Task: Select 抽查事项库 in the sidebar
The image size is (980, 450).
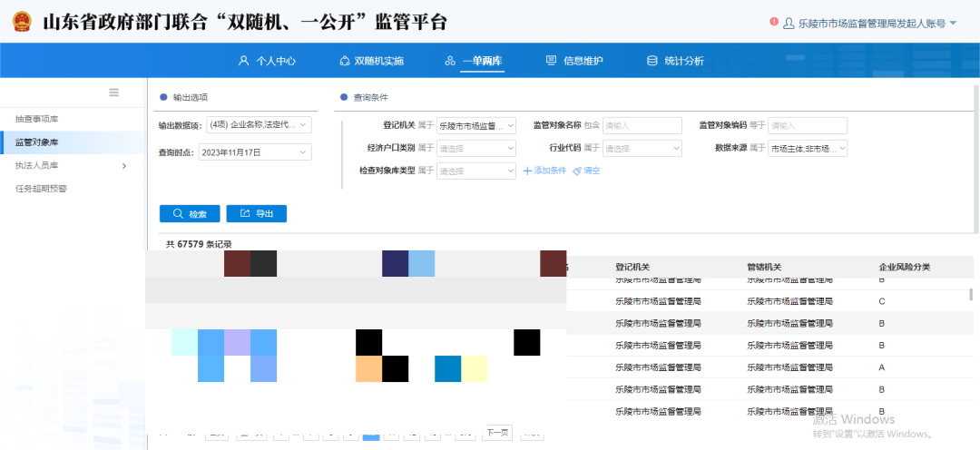Action: click(x=37, y=119)
